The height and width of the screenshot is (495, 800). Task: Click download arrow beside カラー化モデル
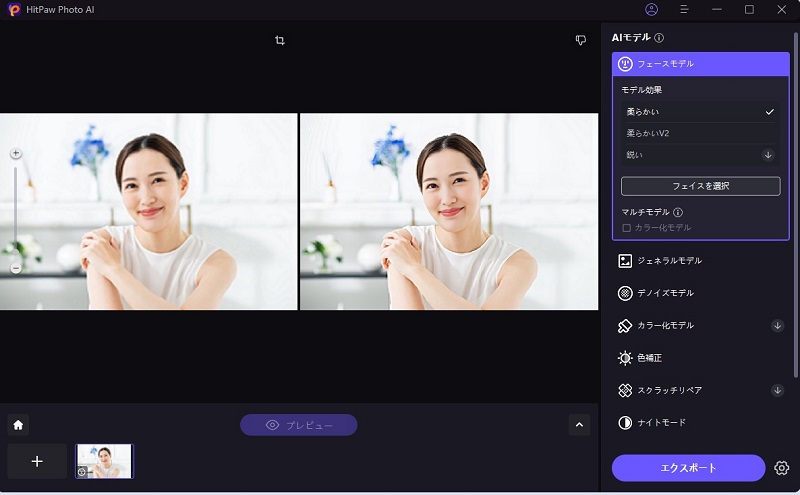tap(778, 325)
